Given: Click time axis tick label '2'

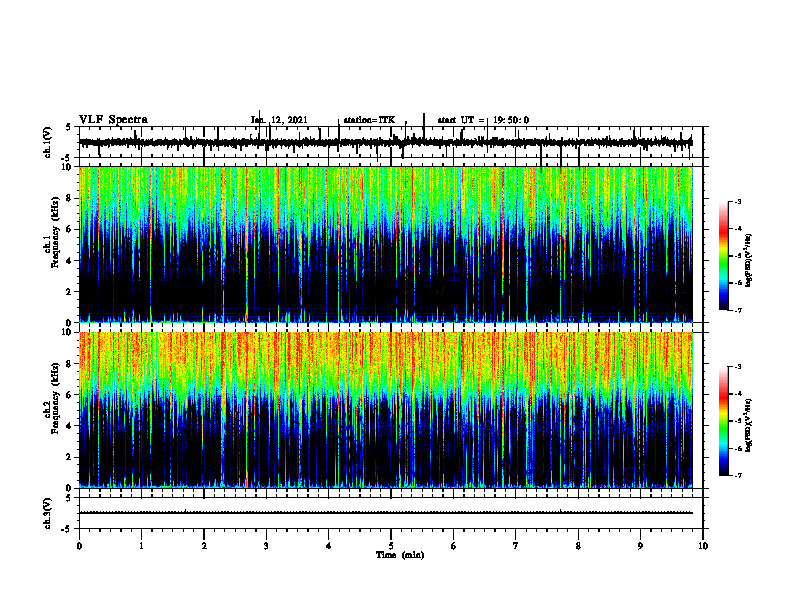Looking at the screenshot, I should coord(204,546).
